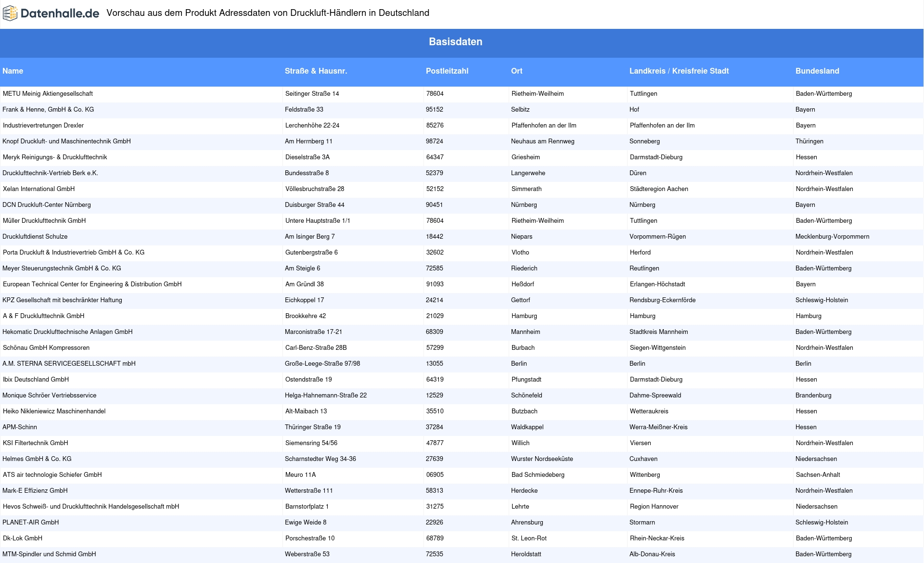Select town St. Leon-Rot

[x=529, y=538]
